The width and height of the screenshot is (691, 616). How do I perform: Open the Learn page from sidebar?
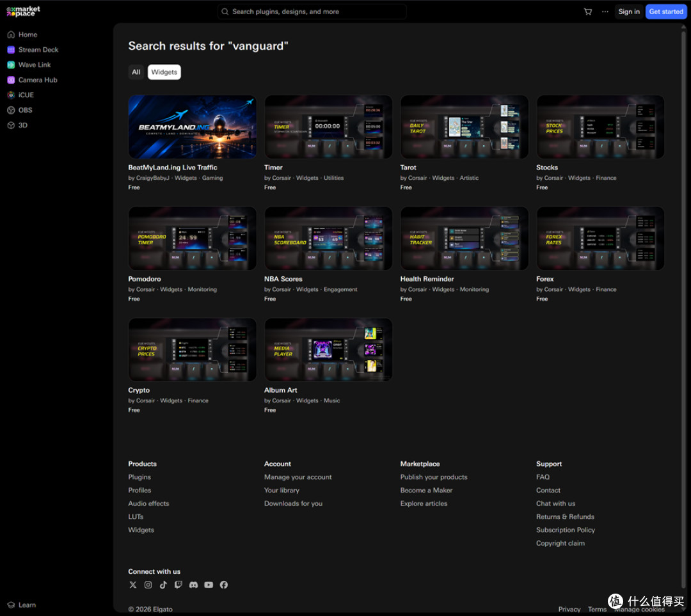click(x=22, y=605)
